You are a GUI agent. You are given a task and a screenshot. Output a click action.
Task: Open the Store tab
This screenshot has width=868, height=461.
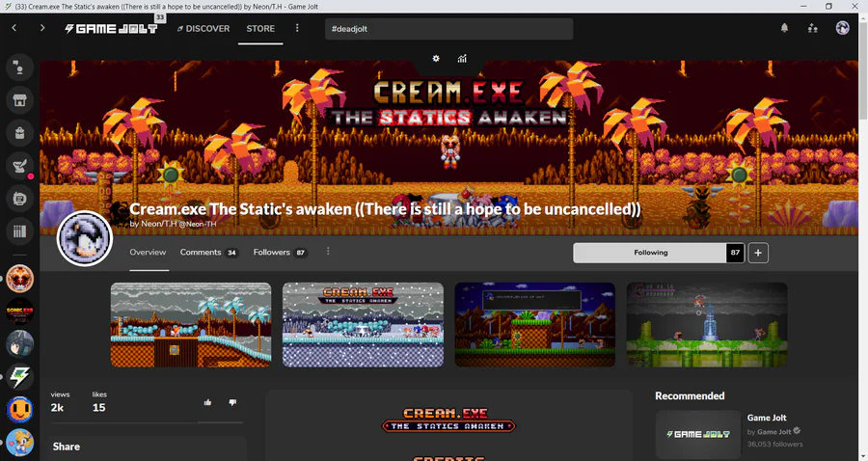[x=260, y=28]
